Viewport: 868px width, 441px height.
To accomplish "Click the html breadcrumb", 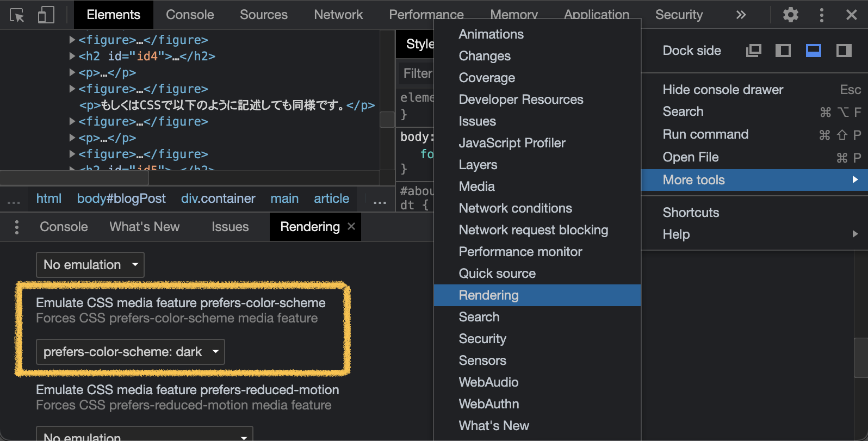I will (x=49, y=198).
